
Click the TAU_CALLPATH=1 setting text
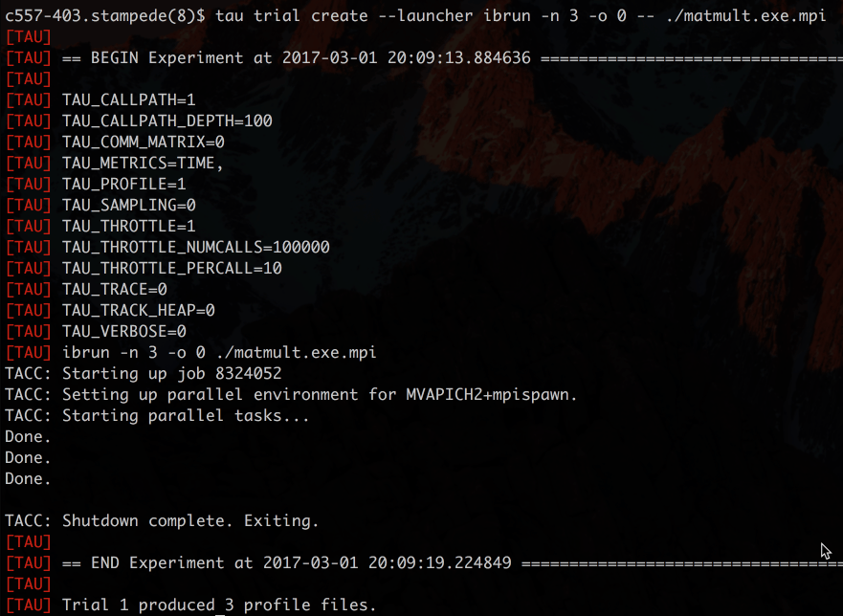pos(129,100)
